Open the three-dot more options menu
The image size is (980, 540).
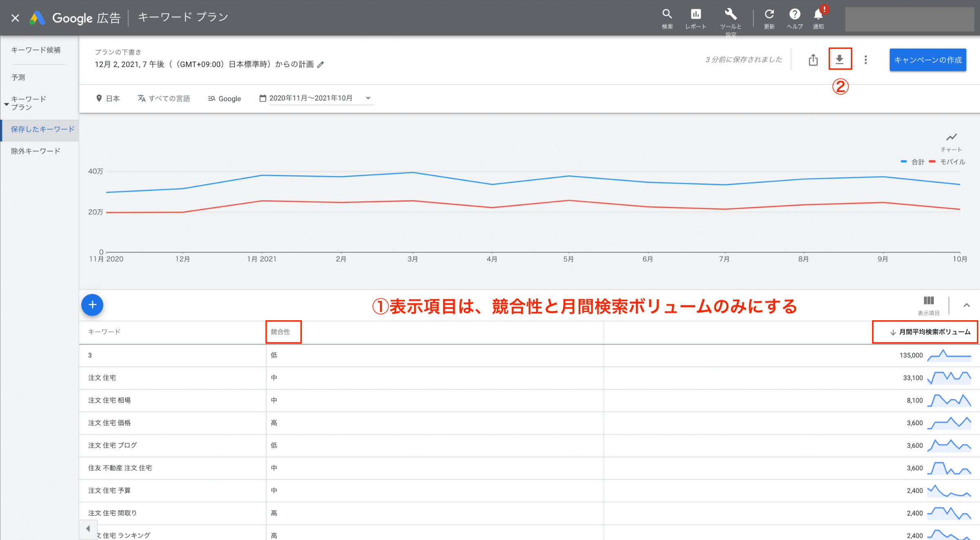[866, 60]
